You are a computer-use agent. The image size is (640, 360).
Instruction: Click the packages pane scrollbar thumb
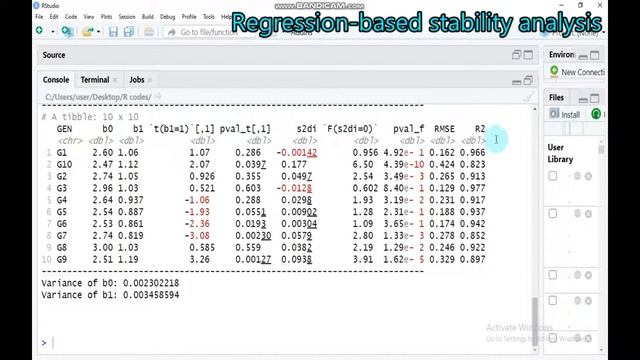(x=601, y=149)
